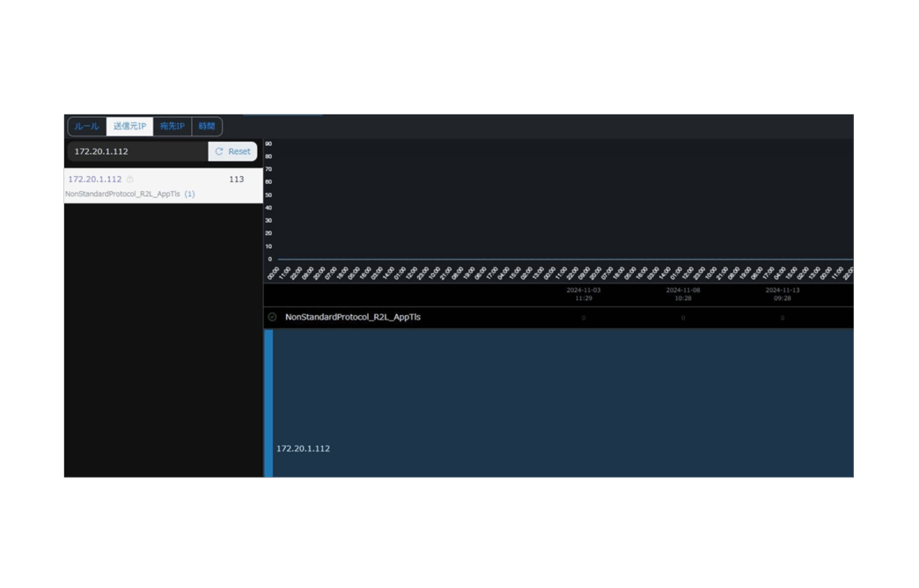Screen dimensions: 919x588
Task: Select the 2024-11-03 11:29 timeline marker
Action: (x=584, y=294)
